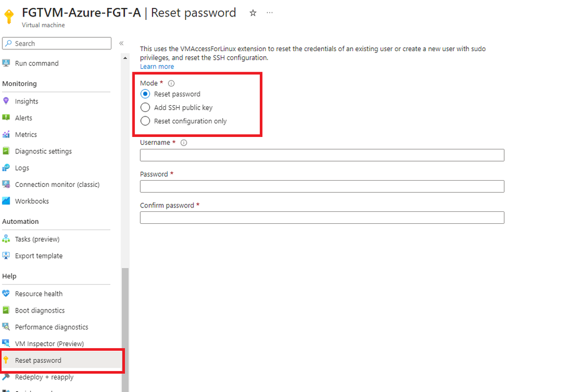The image size is (568, 392).
Task: Open Metrics via its chart icon
Action: click(x=6, y=135)
